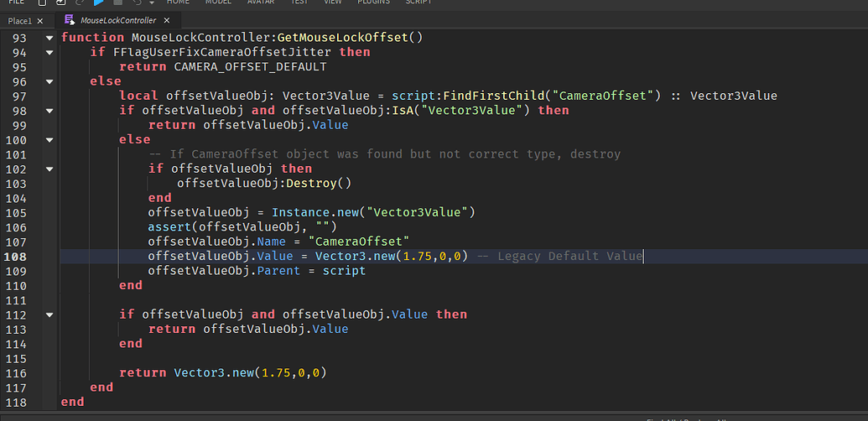
Task: Collapse the fold arrow on line 98
Action: pyautogui.click(x=49, y=111)
